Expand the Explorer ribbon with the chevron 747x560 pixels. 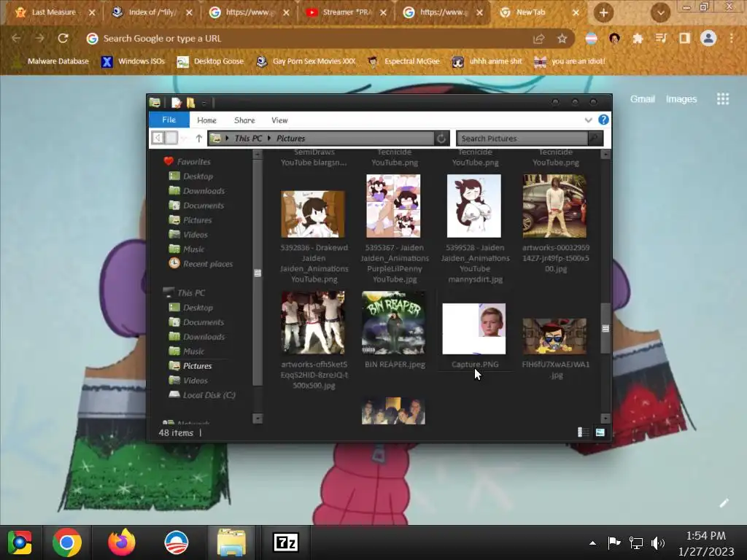click(589, 120)
